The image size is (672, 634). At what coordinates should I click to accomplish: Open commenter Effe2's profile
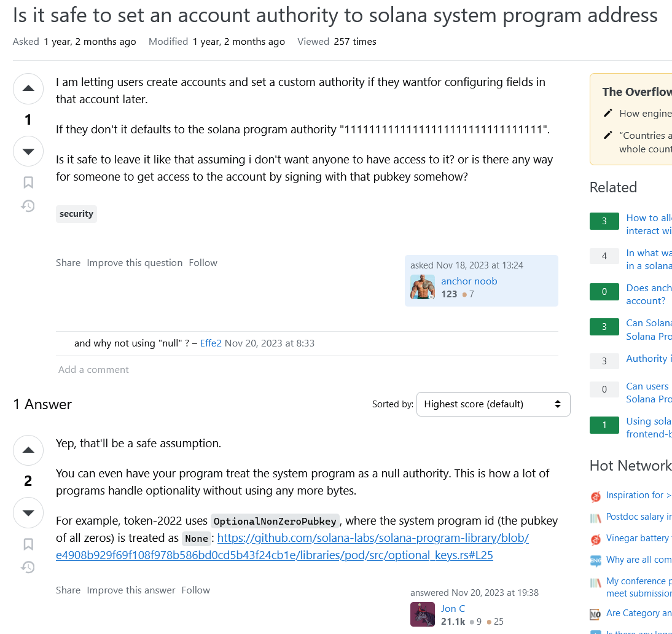click(x=211, y=343)
